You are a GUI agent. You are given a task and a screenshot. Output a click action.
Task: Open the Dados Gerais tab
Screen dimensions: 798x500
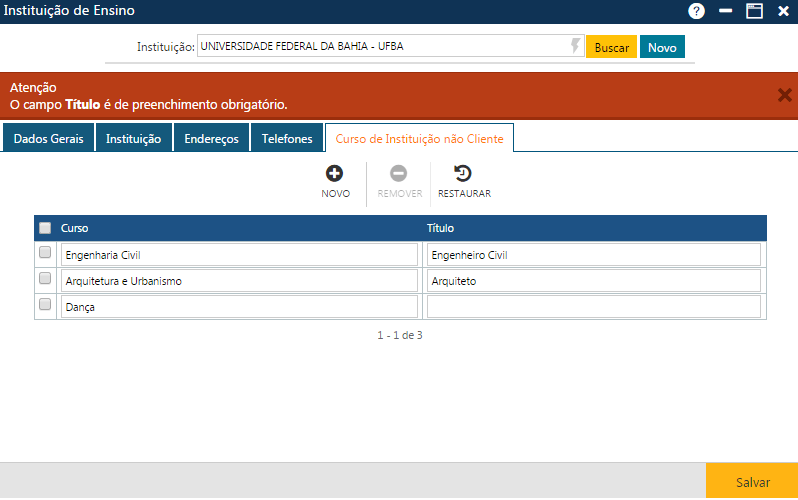pyautogui.click(x=48, y=139)
